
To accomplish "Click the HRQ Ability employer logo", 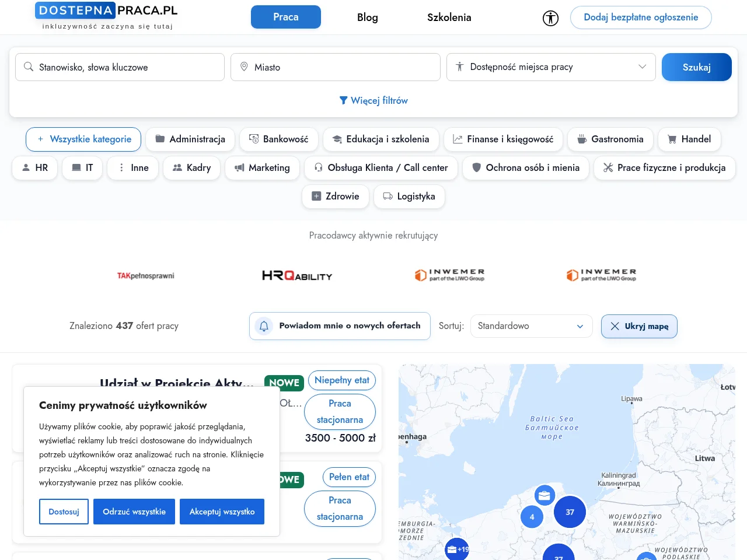I will tap(297, 276).
